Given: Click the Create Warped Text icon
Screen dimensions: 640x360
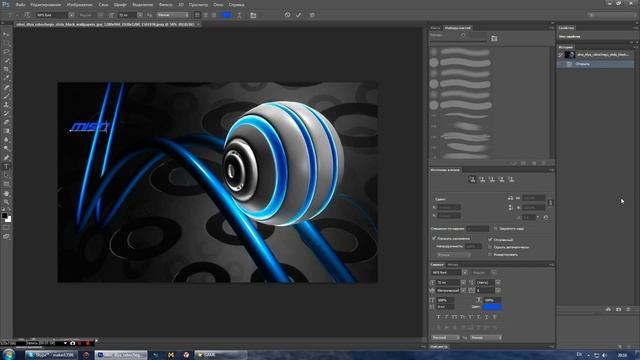Looking at the screenshot, I should point(239,15).
